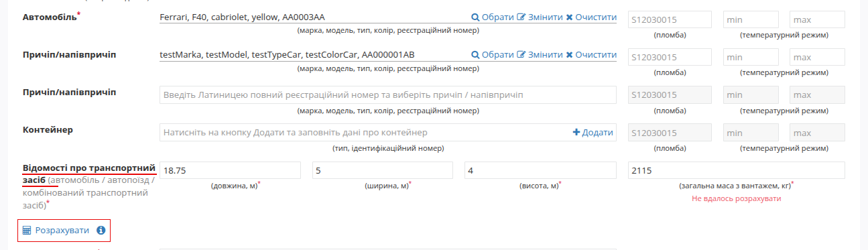Focus the seal (пломба) field in the Автомобіль row

click(x=670, y=19)
